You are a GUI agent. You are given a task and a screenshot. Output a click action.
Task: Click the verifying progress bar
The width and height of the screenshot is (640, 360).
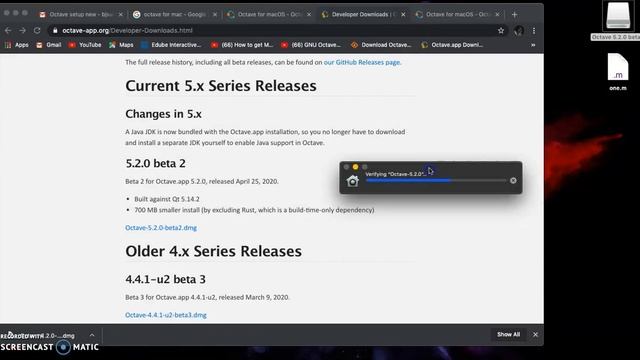click(436, 180)
